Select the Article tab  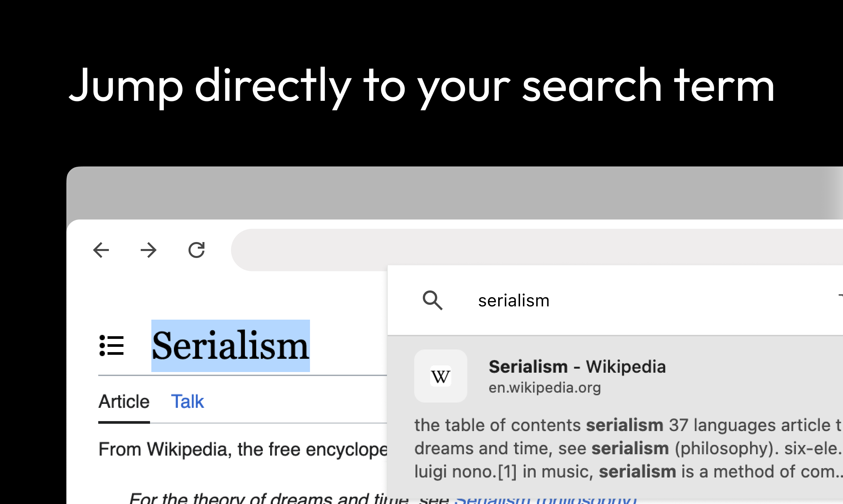(x=124, y=402)
